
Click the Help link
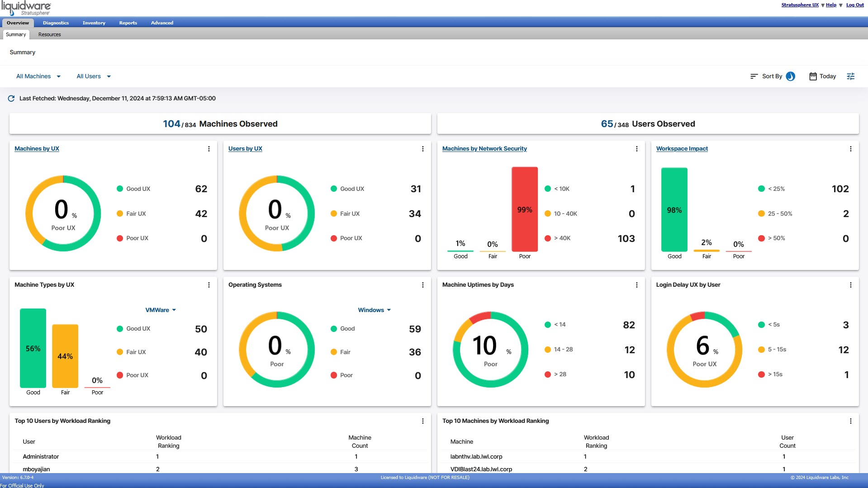point(831,5)
